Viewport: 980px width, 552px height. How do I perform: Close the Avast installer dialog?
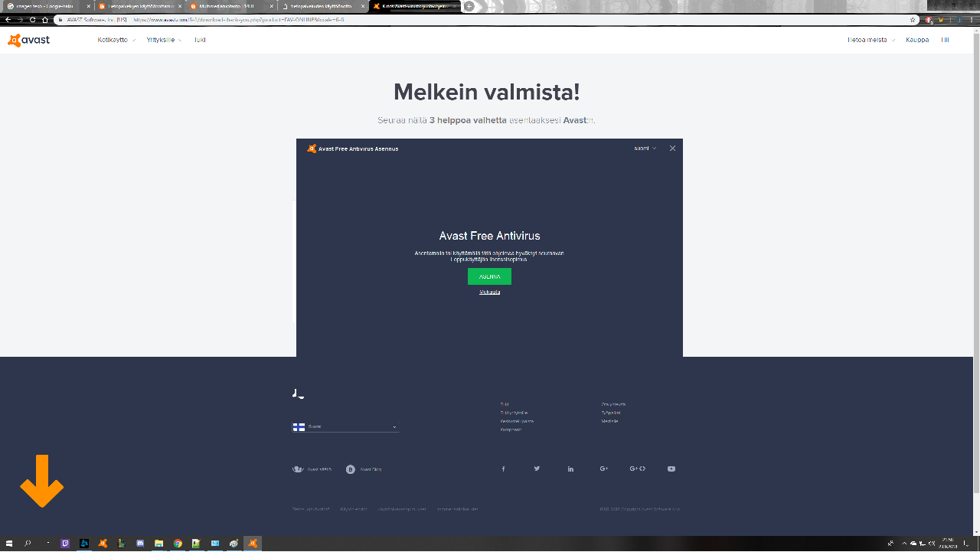[x=672, y=149]
